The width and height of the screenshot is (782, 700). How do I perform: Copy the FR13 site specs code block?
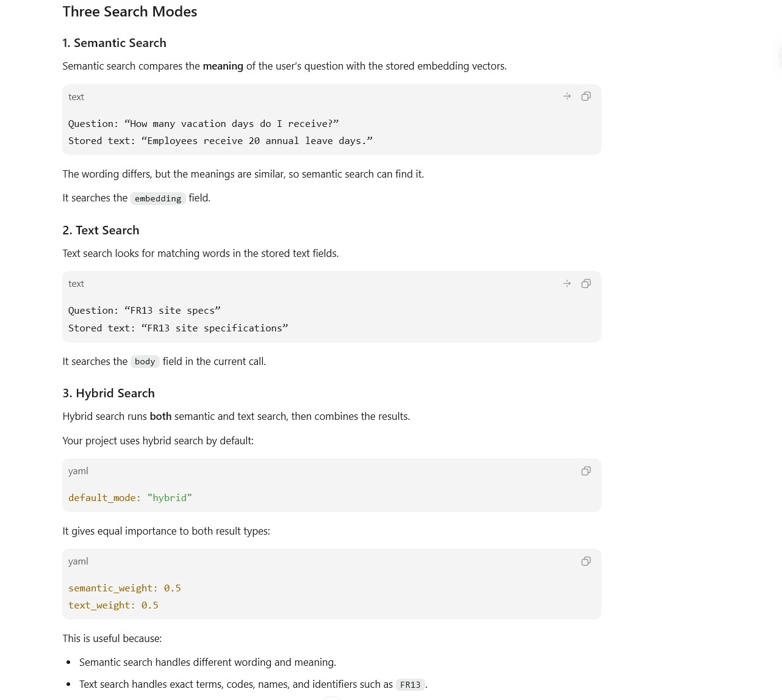tap(586, 284)
